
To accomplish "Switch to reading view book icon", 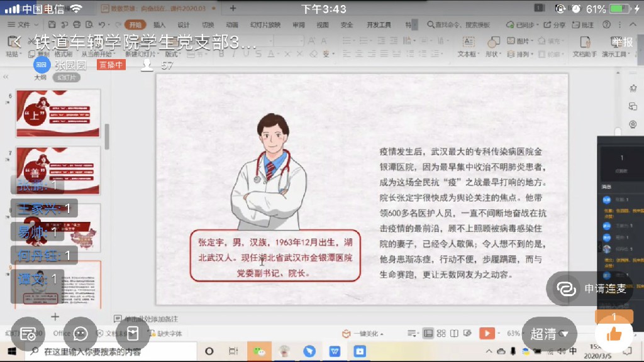I will click(454, 333).
